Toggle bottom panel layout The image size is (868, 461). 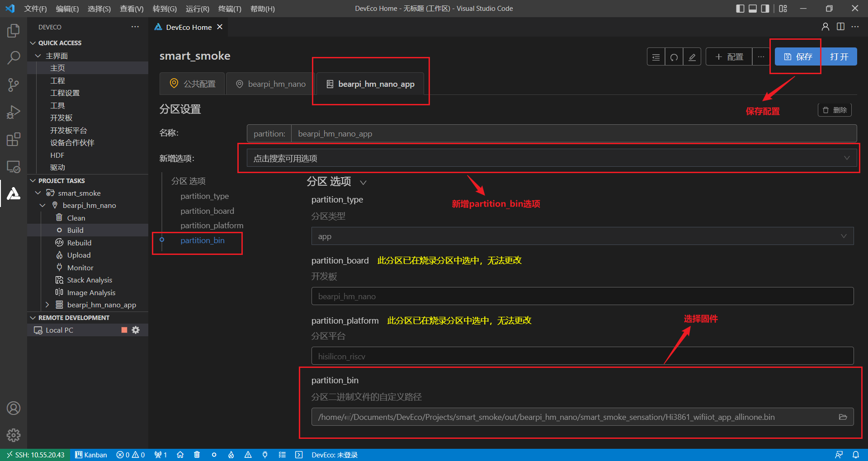click(x=753, y=9)
